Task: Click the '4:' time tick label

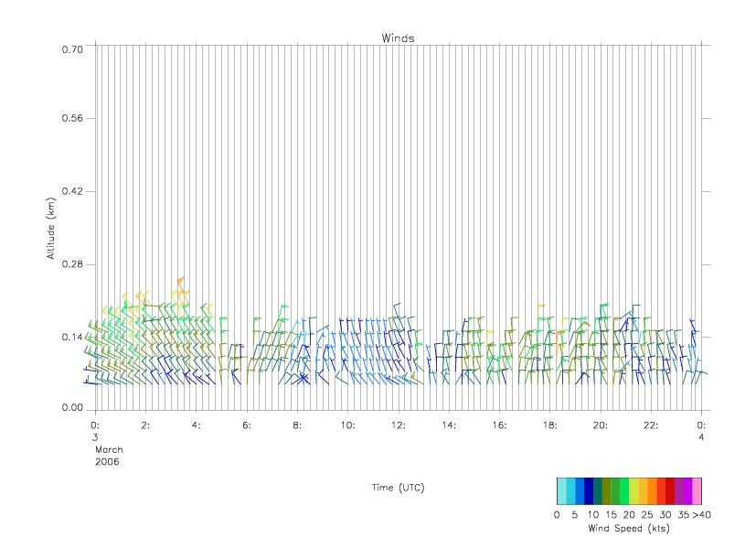Action: pyautogui.click(x=196, y=425)
